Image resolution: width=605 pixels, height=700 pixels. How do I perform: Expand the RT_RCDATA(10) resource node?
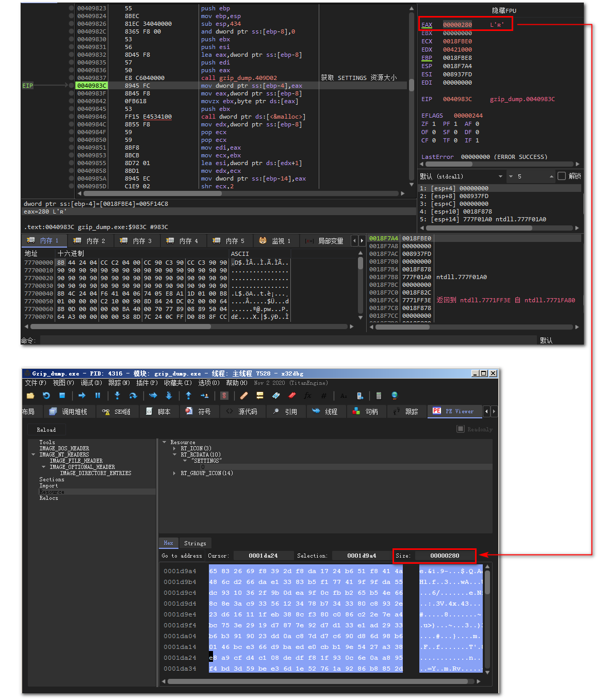(x=174, y=454)
